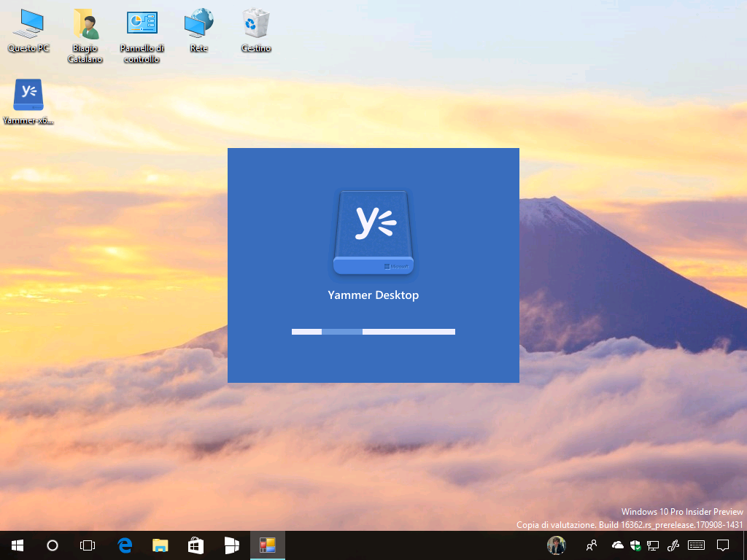
Task: Open OneDrive cloud icon in system tray
Action: tap(617, 545)
